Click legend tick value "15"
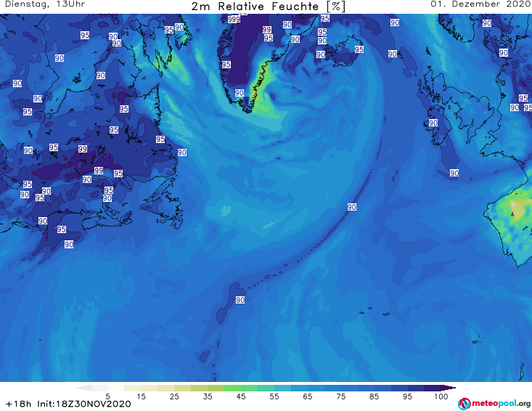This screenshot has width=532, height=411. 141,396
